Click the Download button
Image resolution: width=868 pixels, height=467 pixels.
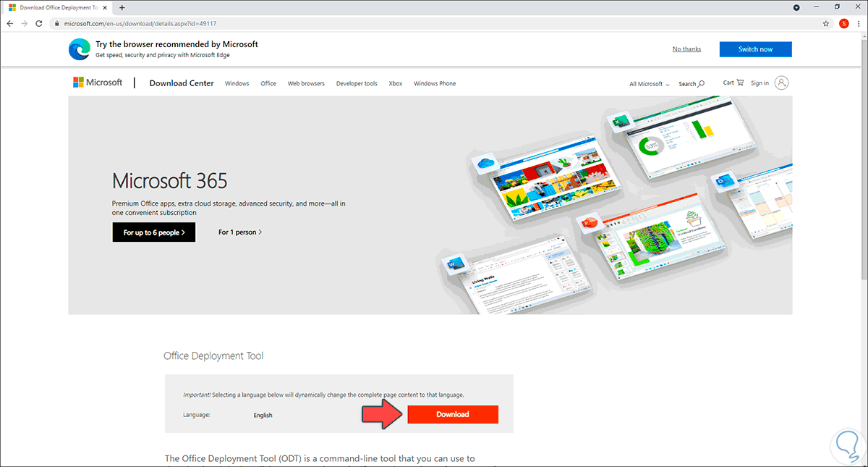pyautogui.click(x=453, y=414)
